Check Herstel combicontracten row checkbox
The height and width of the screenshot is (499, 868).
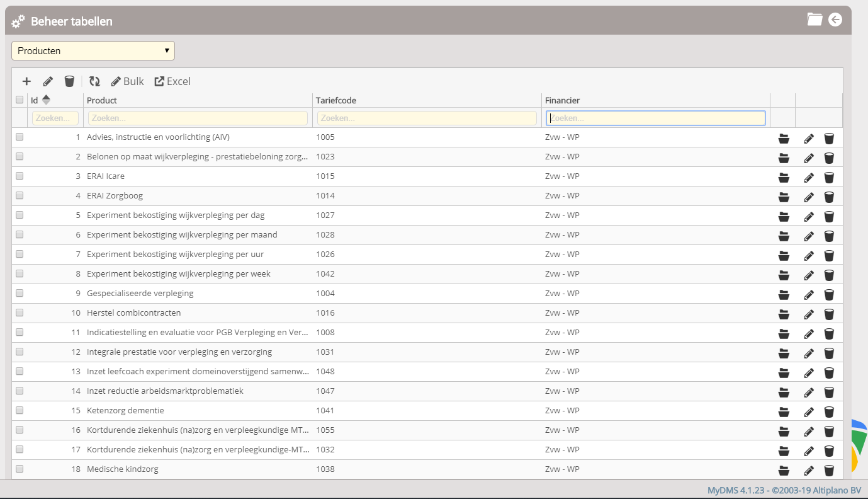click(20, 313)
